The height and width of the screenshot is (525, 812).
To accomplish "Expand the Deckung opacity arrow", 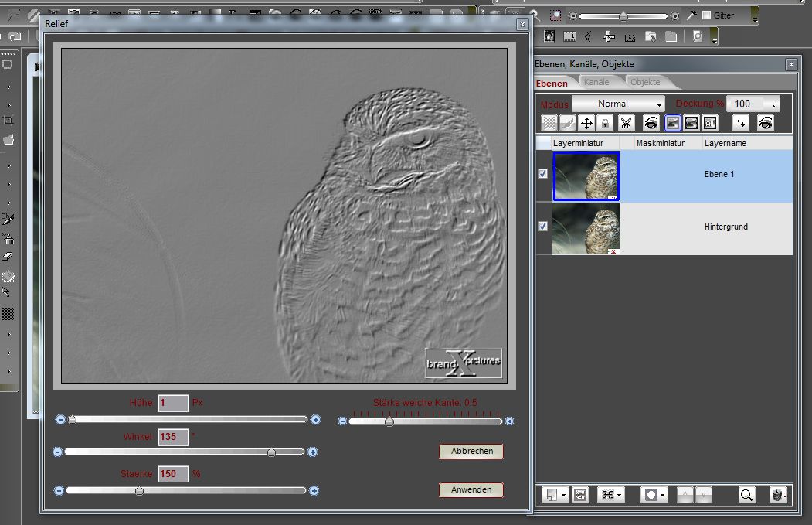I will [x=773, y=104].
